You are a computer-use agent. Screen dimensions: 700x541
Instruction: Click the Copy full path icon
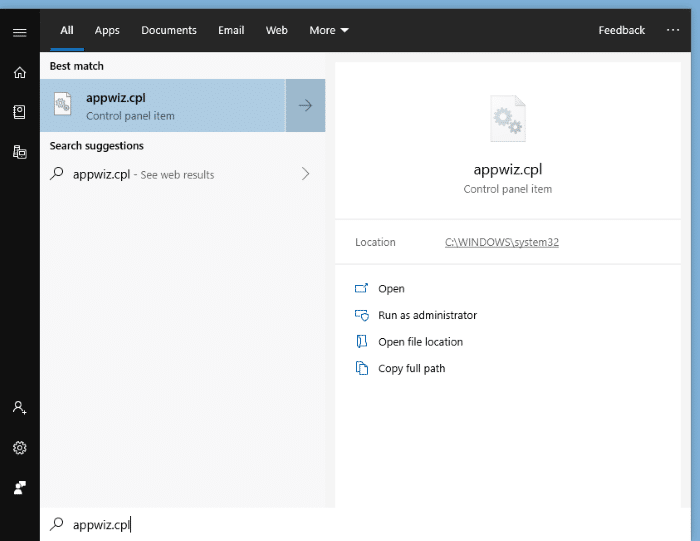(x=362, y=368)
